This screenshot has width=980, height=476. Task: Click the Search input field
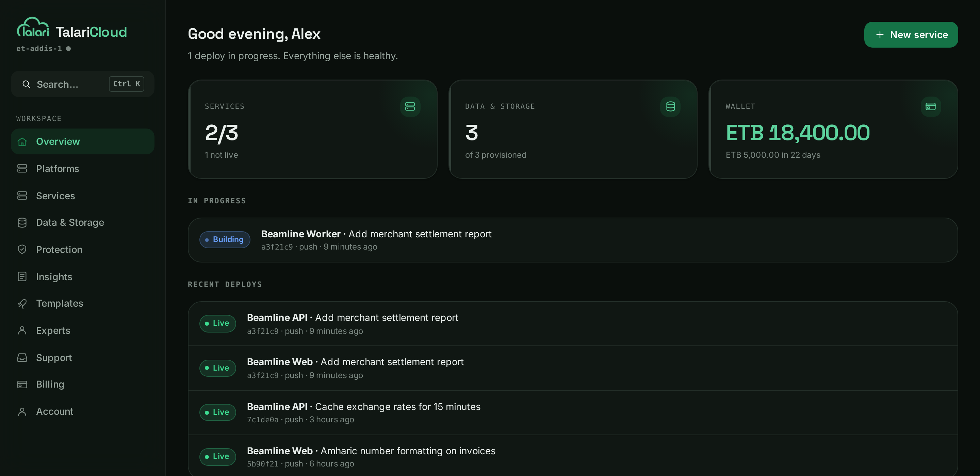pos(83,84)
